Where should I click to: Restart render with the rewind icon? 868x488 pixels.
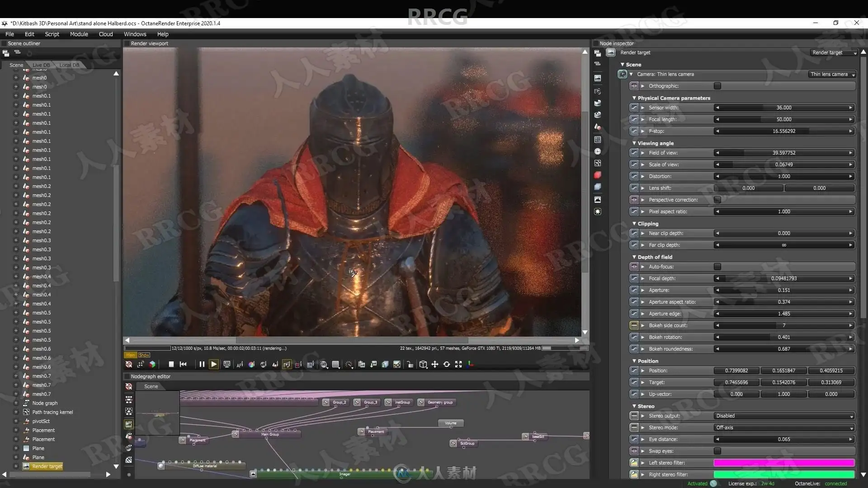[x=183, y=364]
